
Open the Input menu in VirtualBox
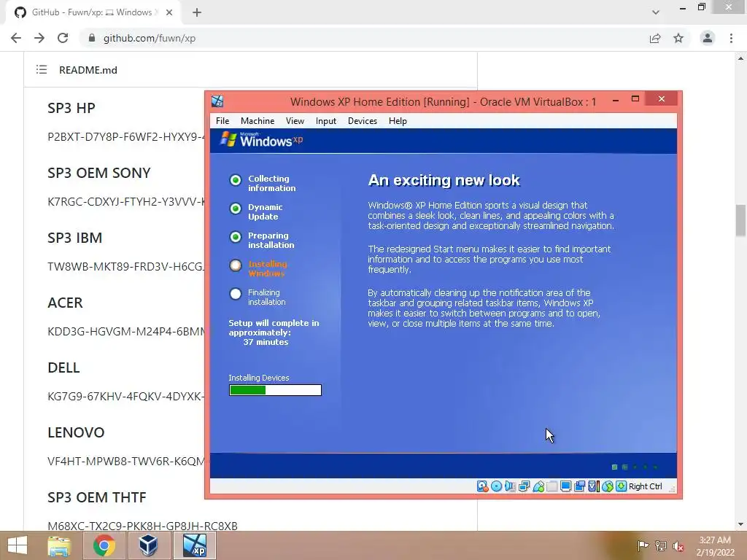tap(326, 121)
